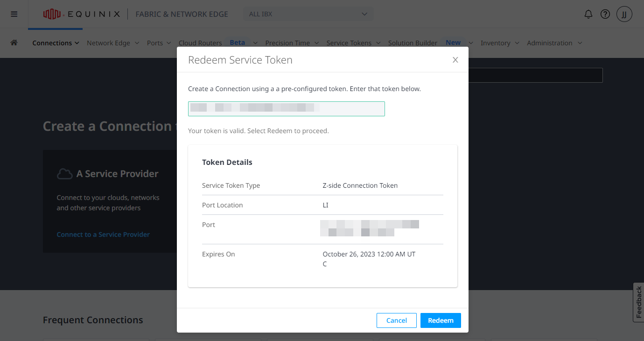Go to the home icon
Screen dimensions: 644x341
pos(14,43)
